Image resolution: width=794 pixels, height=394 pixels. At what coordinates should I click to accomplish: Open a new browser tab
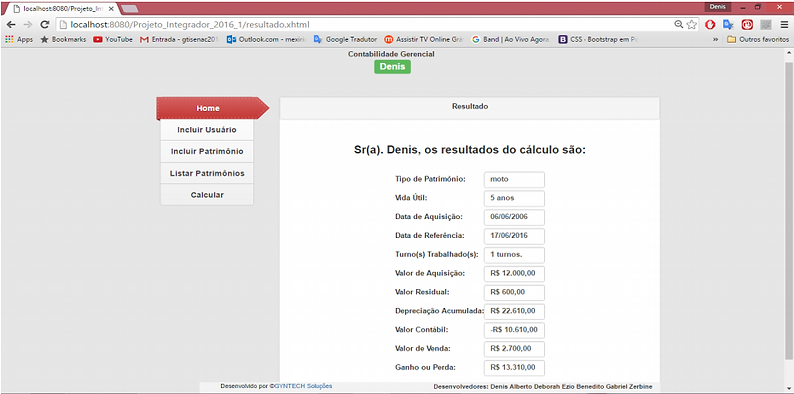[131, 9]
